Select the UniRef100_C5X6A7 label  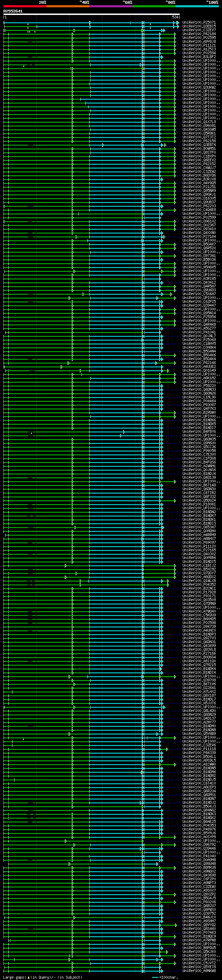point(199,294)
